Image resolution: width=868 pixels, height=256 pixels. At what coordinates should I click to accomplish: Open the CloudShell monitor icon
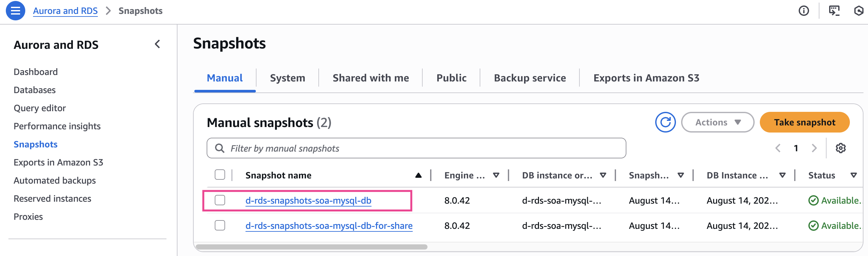[834, 11]
